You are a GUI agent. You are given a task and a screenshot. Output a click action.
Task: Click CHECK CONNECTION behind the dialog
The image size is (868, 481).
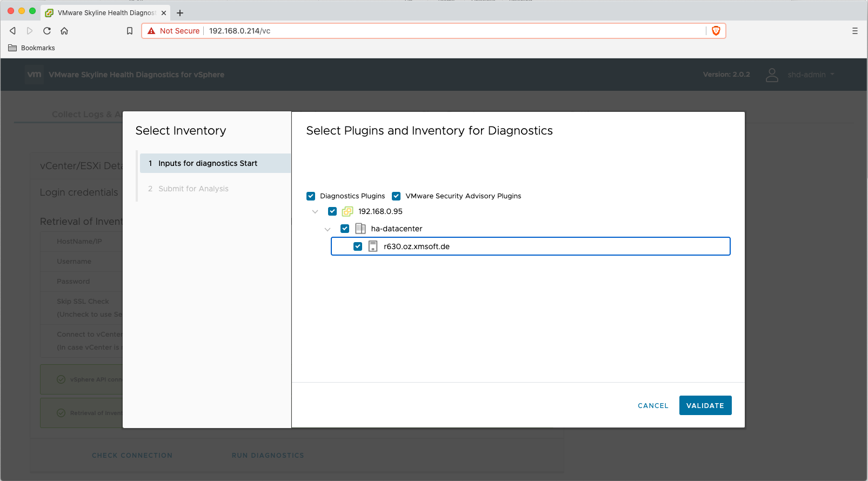tap(132, 456)
